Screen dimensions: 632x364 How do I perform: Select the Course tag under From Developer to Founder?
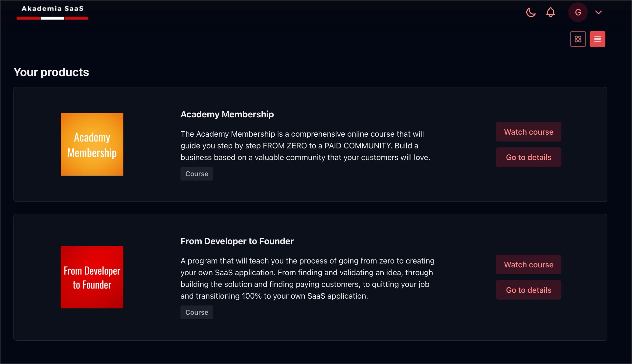pos(197,312)
